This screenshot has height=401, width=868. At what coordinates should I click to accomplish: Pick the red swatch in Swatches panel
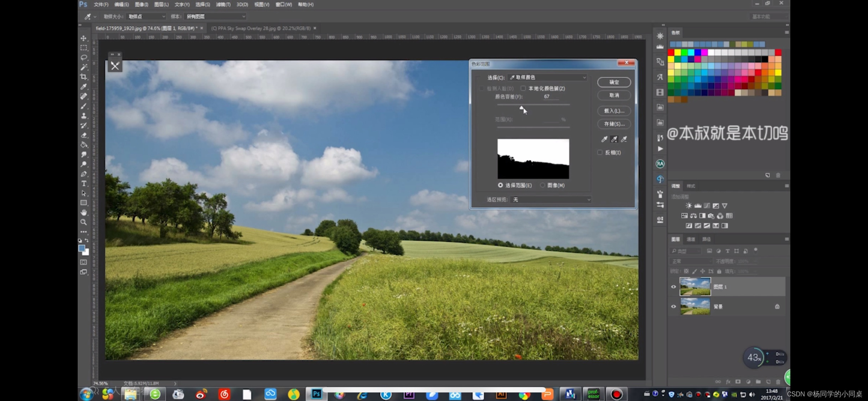pyautogui.click(x=671, y=53)
